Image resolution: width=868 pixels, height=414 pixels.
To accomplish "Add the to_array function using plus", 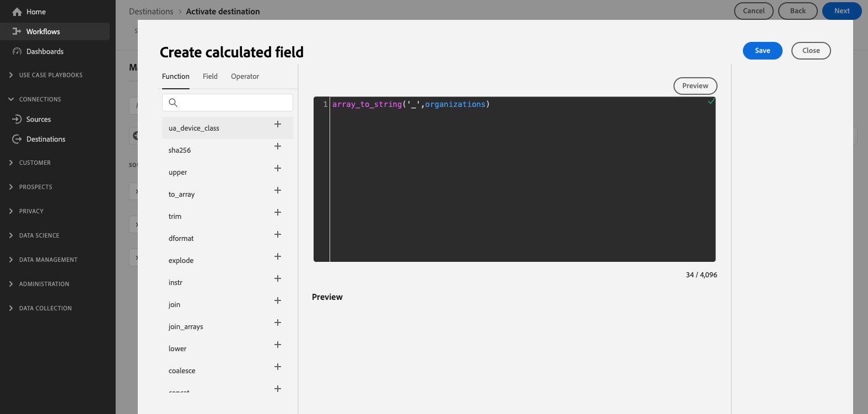I will coord(278,190).
